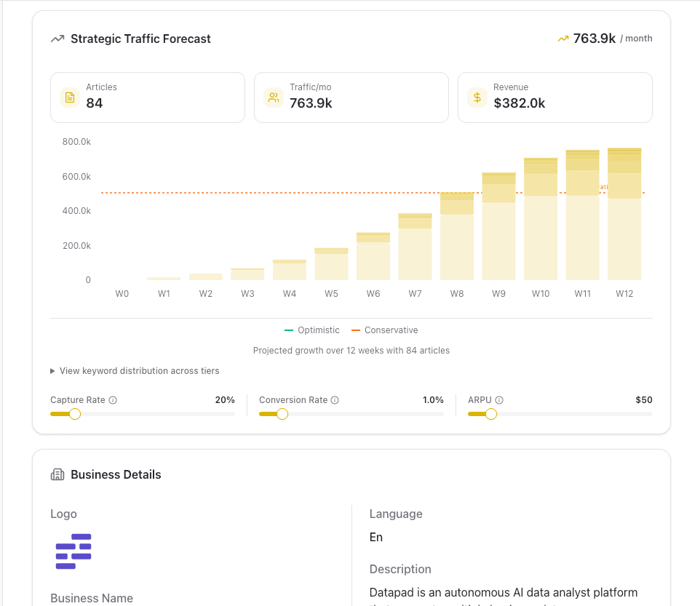Click the Conversion Rate slider handle
The width and height of the screenshot is (700, 606).
point(283,414)
